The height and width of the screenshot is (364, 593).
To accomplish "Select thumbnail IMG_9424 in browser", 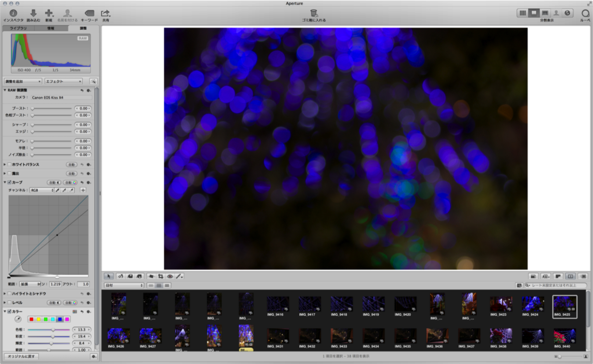I will (532, 304).
